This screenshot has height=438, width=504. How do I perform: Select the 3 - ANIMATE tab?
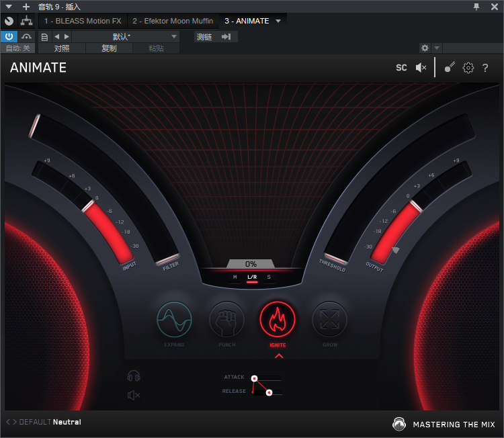[x=247, y=21]
